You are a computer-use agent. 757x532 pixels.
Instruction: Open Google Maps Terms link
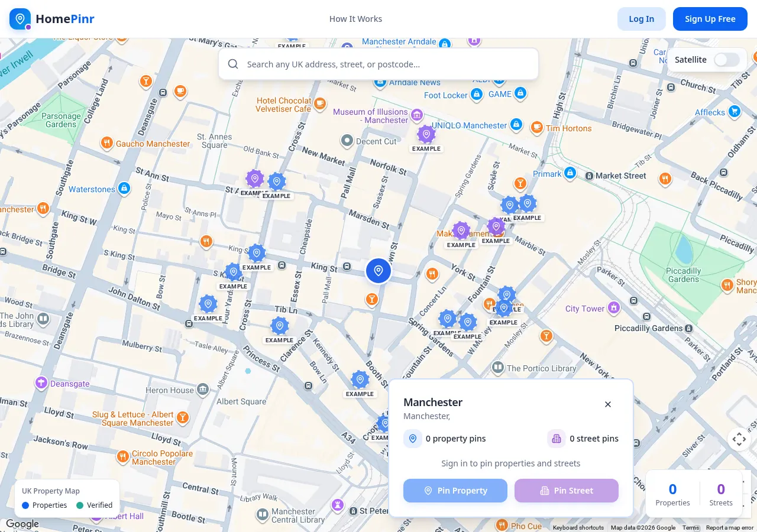click(x=690, y=528)
